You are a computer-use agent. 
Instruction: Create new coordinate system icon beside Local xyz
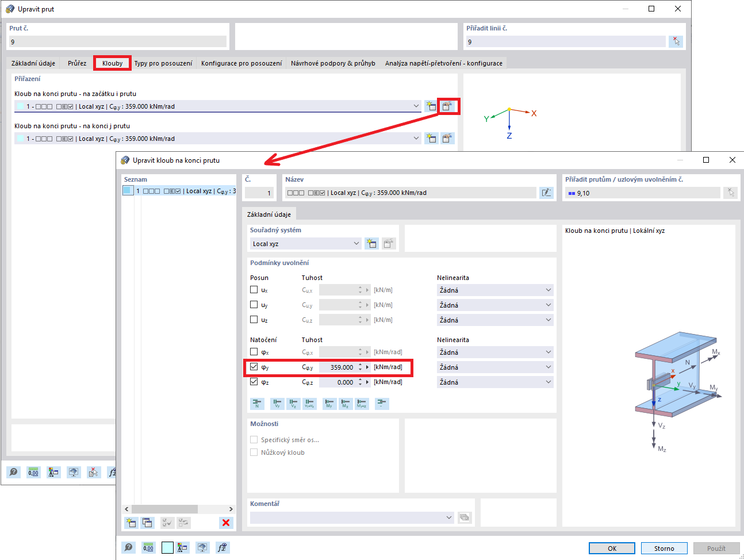(x=372, y=243)
